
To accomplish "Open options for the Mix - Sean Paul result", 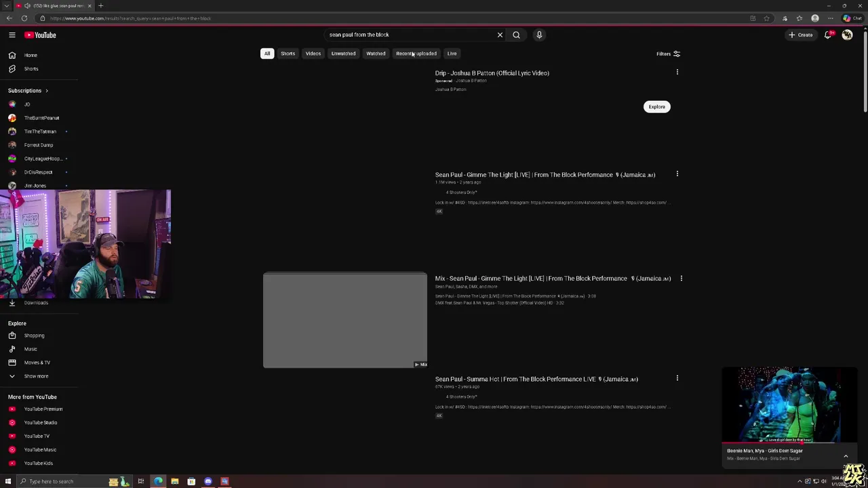I will click(x=681, y=278).
